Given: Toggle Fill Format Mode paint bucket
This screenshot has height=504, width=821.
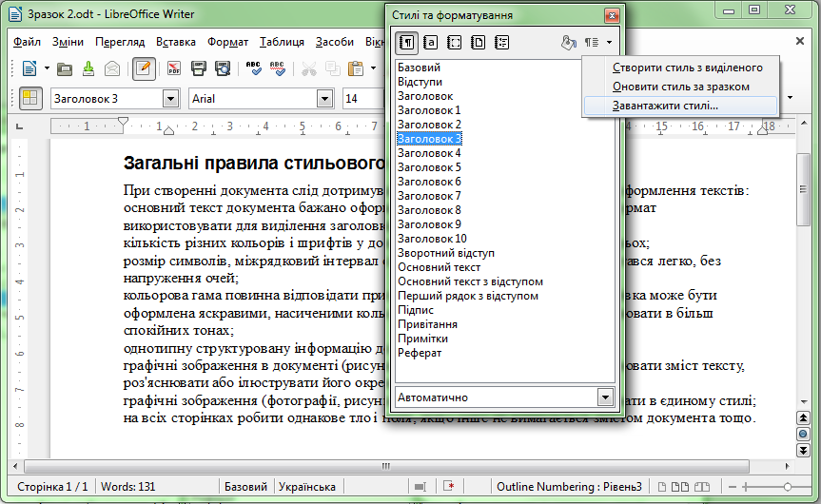Looking at the screenshot, I should coord(568,43).
